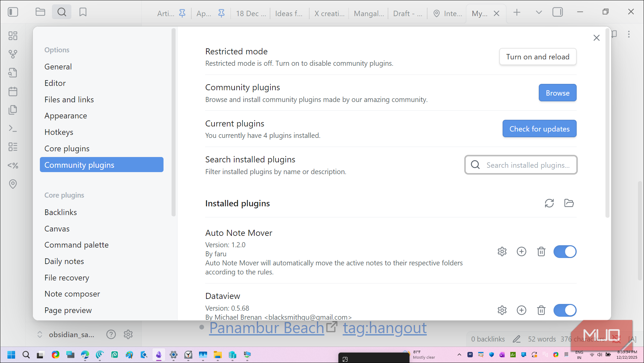This screenshot has width=644, height=363.
Task: Open Auto Note Mover settings gear
Action: tap(502, 252)
